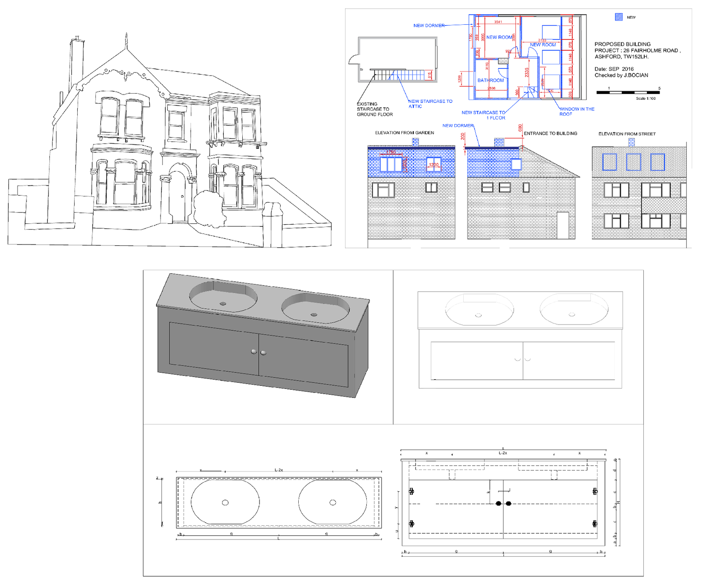
Task: Click 'NEW STAIRCASE TO ATTIC' annotation
Action: coord(430,104)
